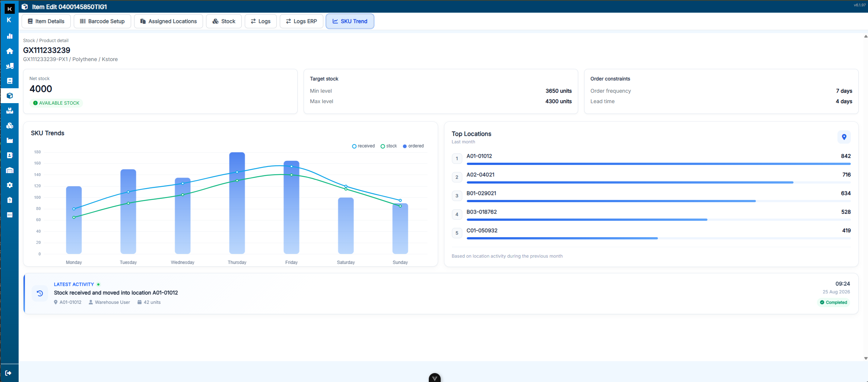The height and width of the screenshot is (382, 868).
Task: Open the settings gear sidebar icon
Action: click(x=10, y=185)
